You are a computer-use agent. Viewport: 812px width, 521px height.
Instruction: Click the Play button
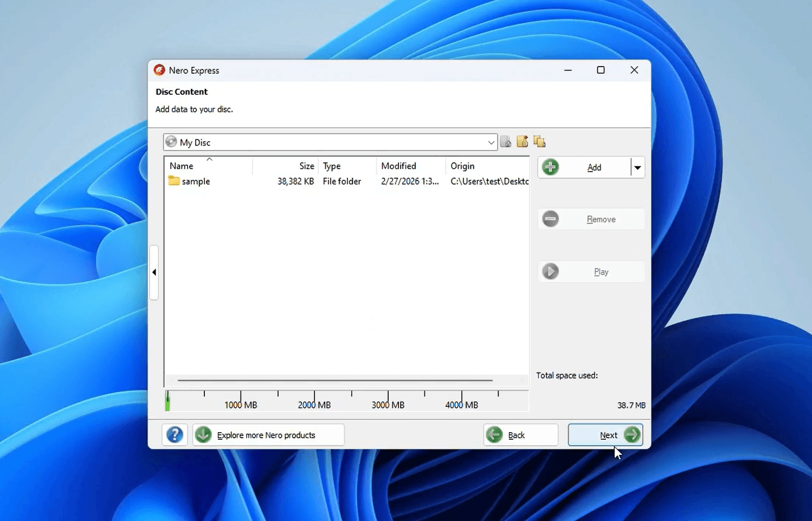[591, 271]
